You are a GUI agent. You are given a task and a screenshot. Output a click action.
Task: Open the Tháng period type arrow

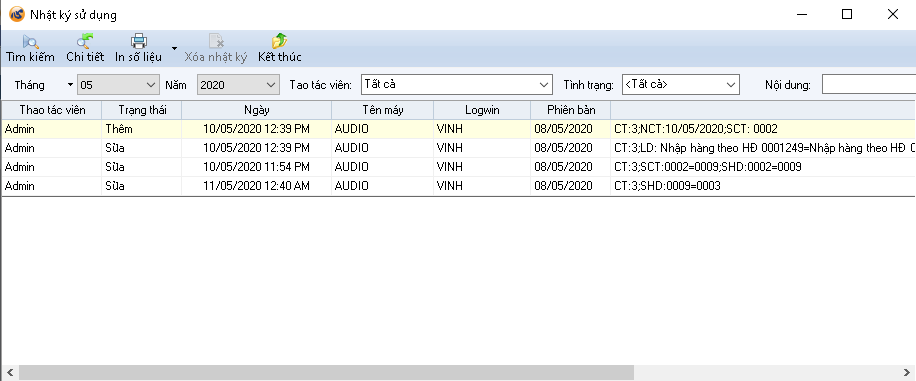(x=71, y=85)
